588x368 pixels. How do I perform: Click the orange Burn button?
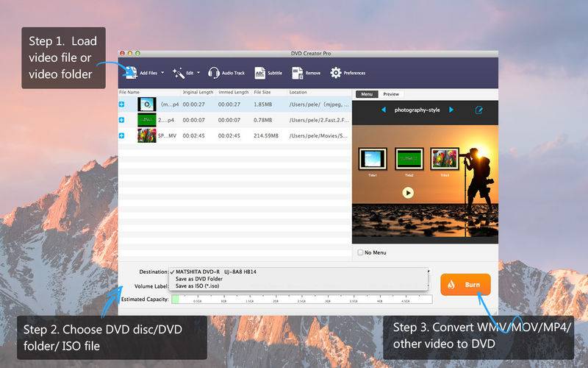click(x=465, y=285)
